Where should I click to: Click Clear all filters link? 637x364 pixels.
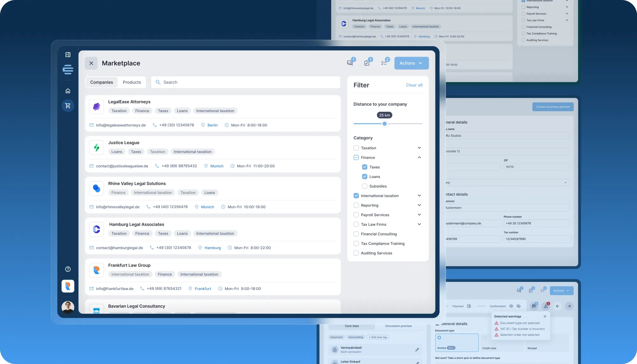414,85
